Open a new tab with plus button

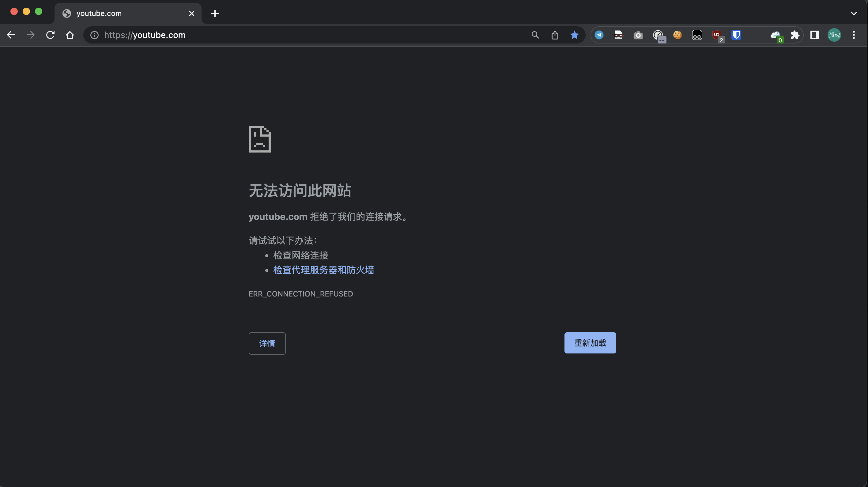pyautogui.click(x=215, y=13)
